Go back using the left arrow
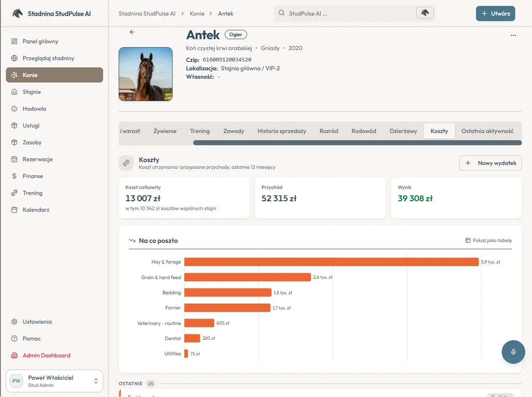 [132, 32]
